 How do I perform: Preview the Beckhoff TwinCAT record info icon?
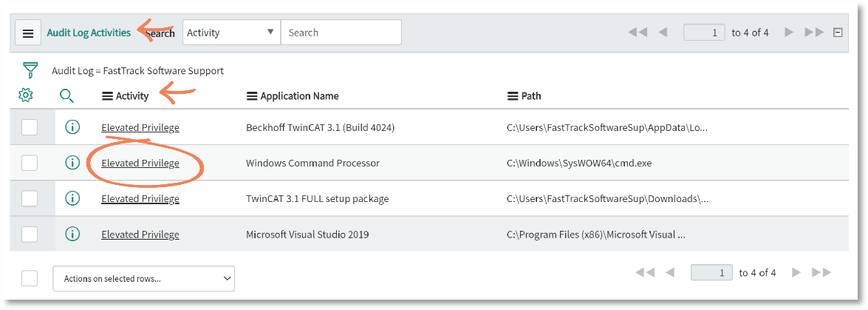point(72,127)
